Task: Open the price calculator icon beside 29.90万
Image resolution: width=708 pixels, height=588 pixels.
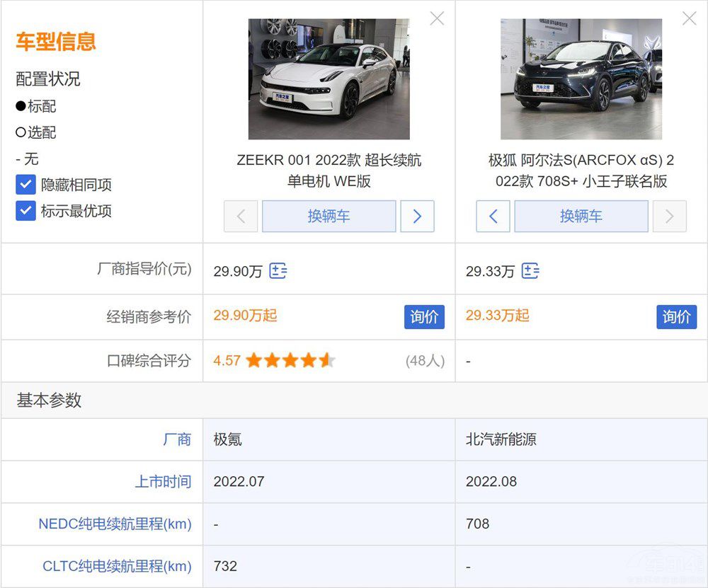Action: (x=278, y=271)
